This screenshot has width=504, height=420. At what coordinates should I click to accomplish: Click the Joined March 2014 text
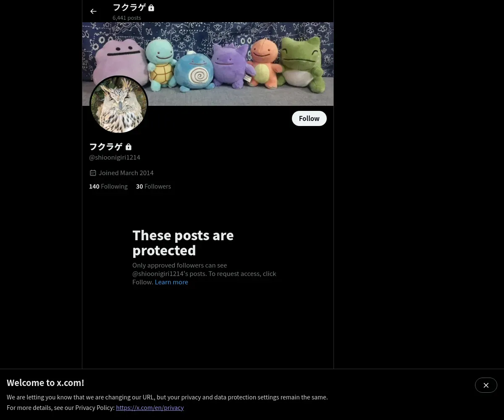(126, 173)
